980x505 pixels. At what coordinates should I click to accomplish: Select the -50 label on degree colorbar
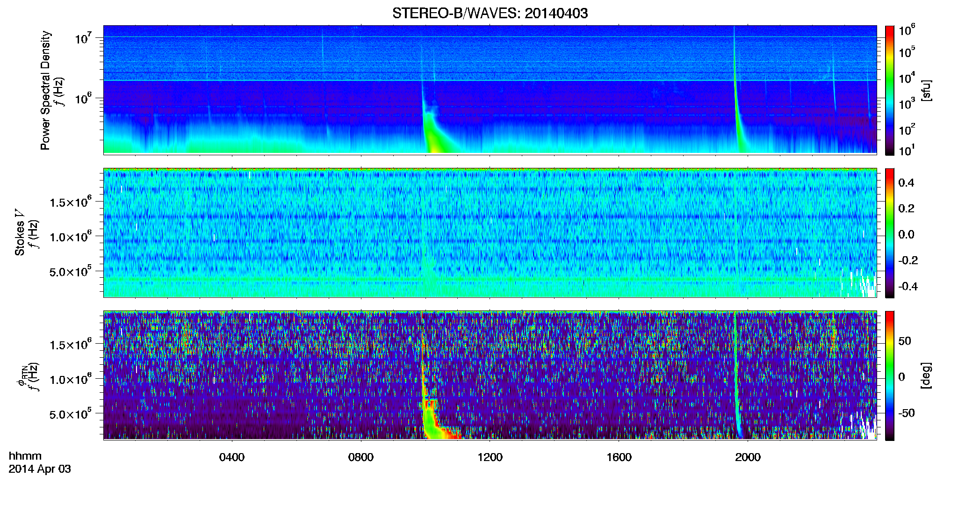906,413
